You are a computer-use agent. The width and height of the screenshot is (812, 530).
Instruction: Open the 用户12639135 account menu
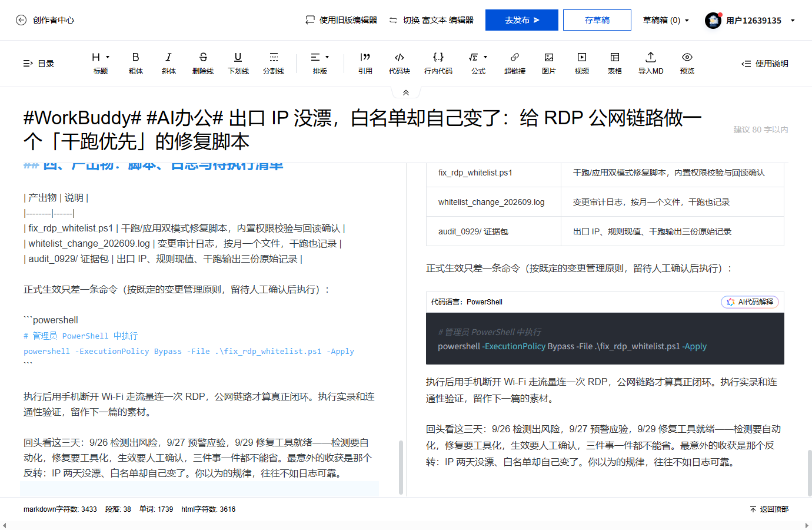760,21
